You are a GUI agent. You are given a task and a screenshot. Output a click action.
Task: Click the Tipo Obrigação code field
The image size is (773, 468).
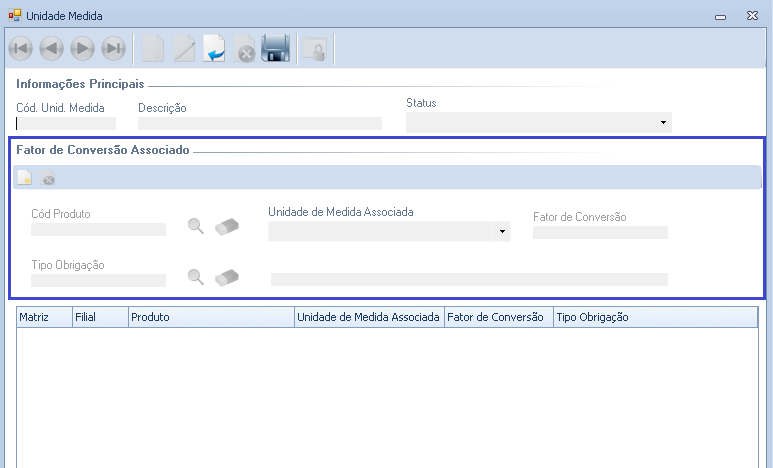[x=99, y=281]
